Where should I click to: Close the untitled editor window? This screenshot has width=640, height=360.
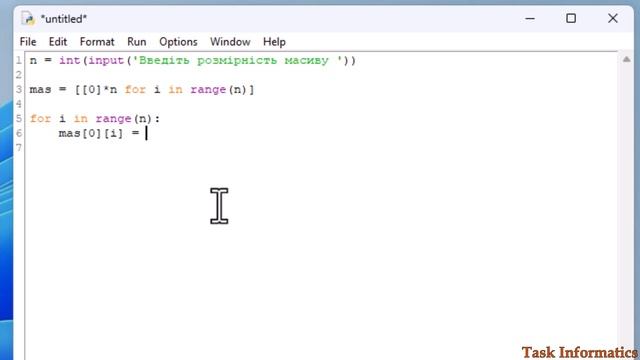pyautogui.click(x=612, y=18)
